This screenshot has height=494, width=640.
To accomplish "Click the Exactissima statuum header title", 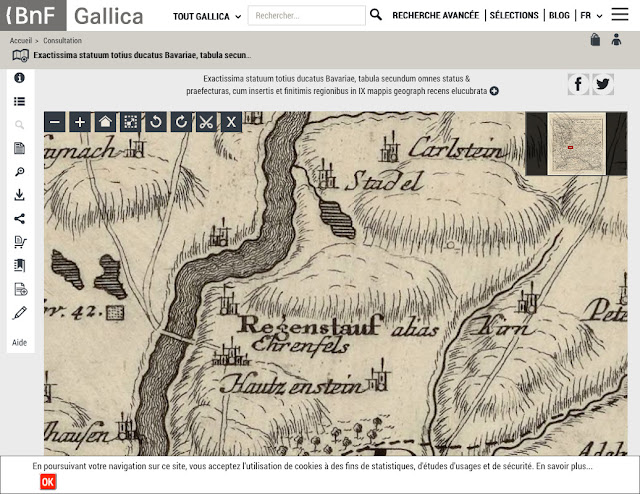I will (142, 55).
